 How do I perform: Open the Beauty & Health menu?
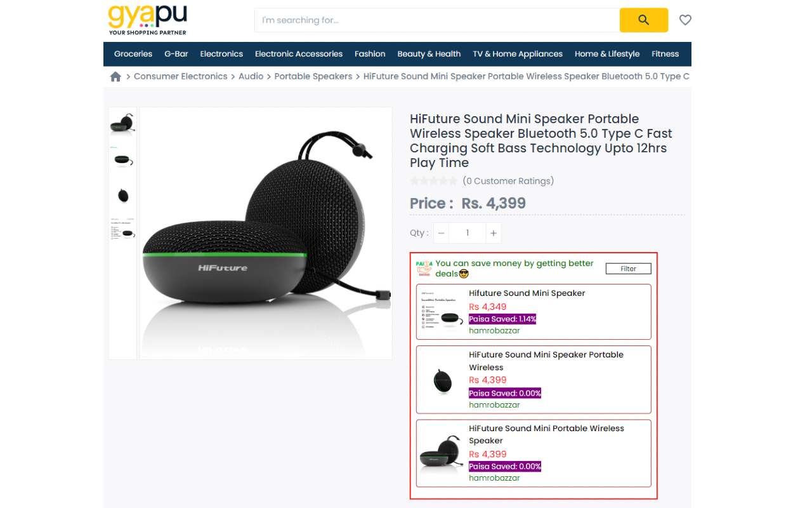click(429, 54)
